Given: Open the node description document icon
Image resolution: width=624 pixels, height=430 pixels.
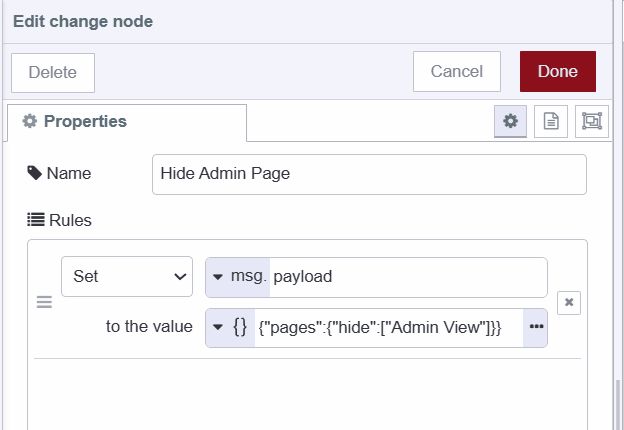Looking at the screenshot, I should [x=551, y=121].
